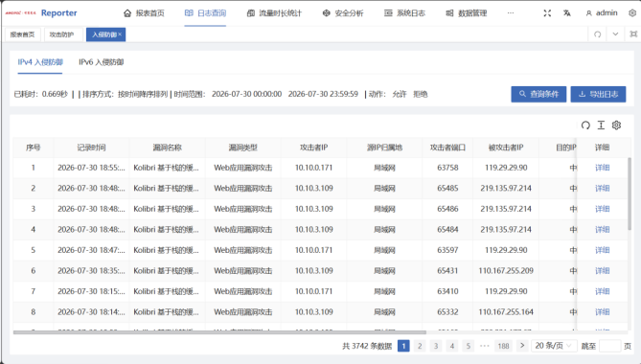The image size is (641, 364).
Task: Click the 被攻击者IP column header
Action: click(x=506, y=148)
